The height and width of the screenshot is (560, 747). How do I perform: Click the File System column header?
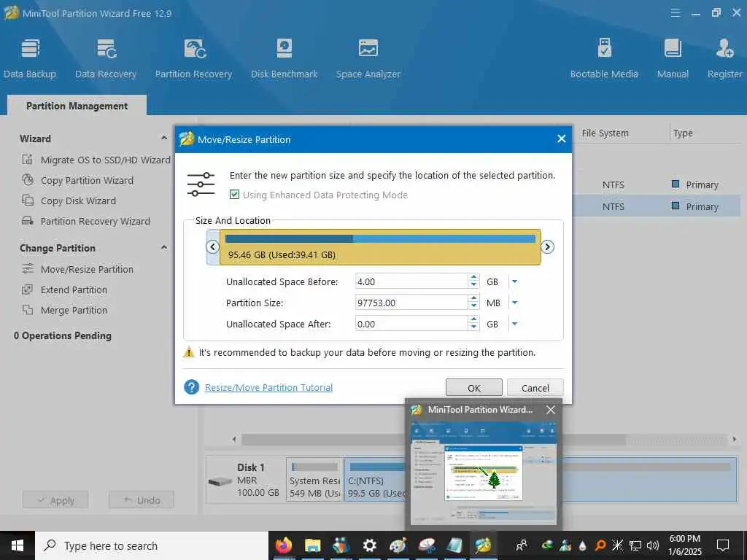(x=605, y=133)
